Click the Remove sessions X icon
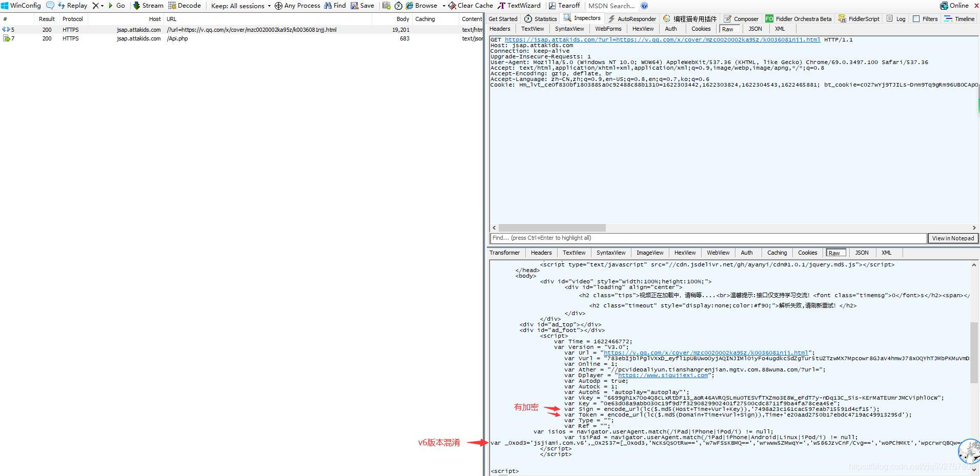The height and width of the screenshot is (476, 980). tap(95, 6)
